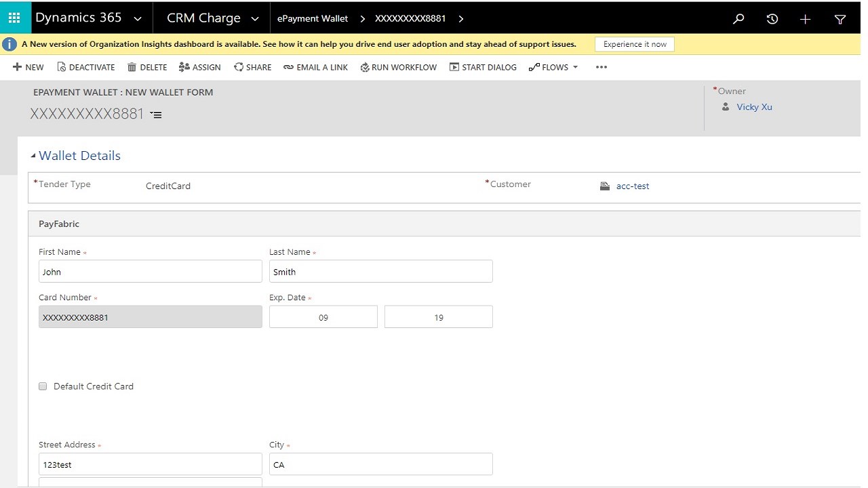Screen dimensions: 868x488
Task: Click the customer account icon
Action: coord(605,186)
